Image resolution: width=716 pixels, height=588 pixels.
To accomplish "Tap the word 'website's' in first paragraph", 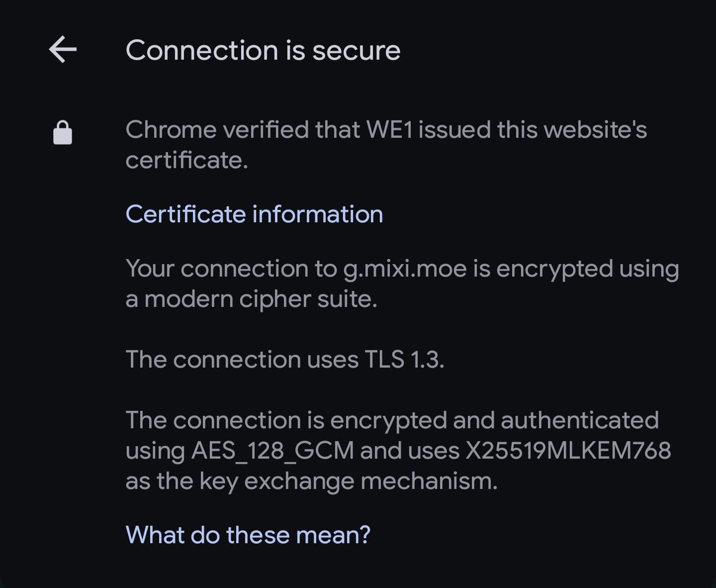I will 596,130.
